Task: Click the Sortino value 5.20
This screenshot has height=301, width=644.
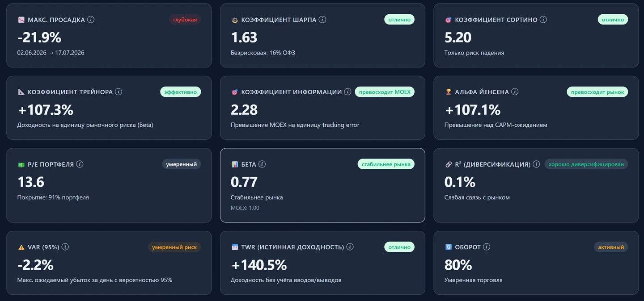Action: tap(458, 38)
